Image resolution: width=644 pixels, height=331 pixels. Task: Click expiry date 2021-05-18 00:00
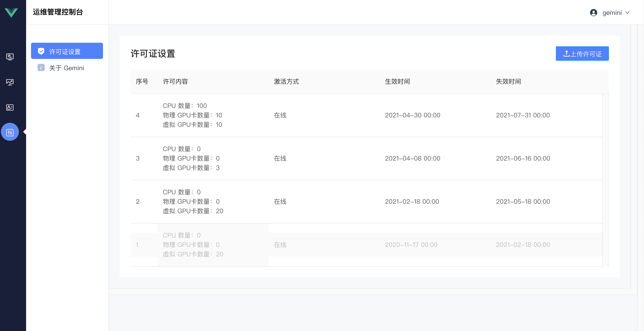pyautogui.click(x=523, y=202)
